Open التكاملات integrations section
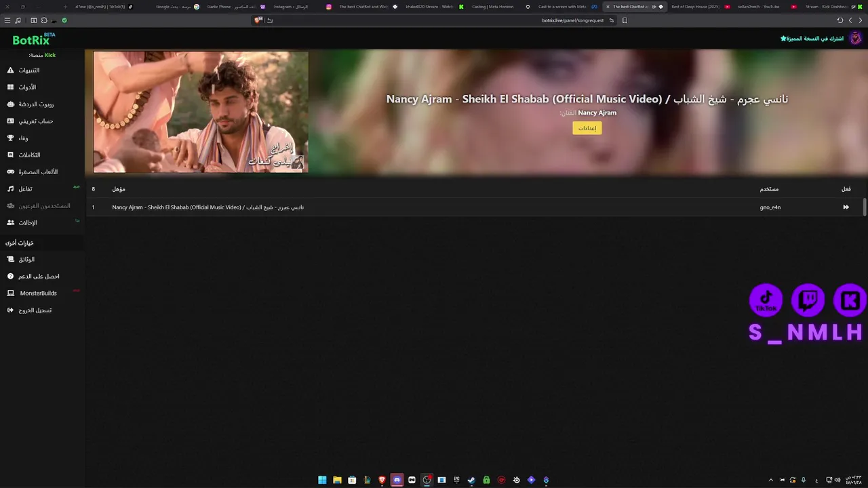Viewport: 868px width, 488px height. (x=24, y=155)
